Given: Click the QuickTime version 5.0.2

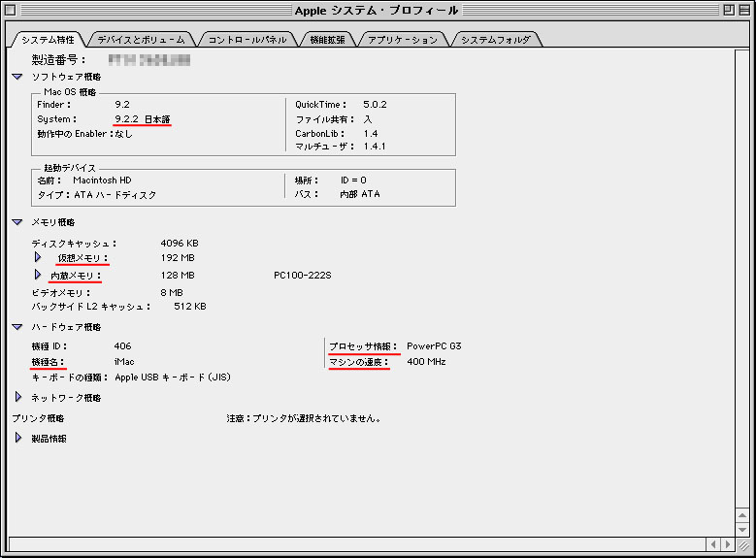Looking at the screenshot, I should click(x=375, y=105).
